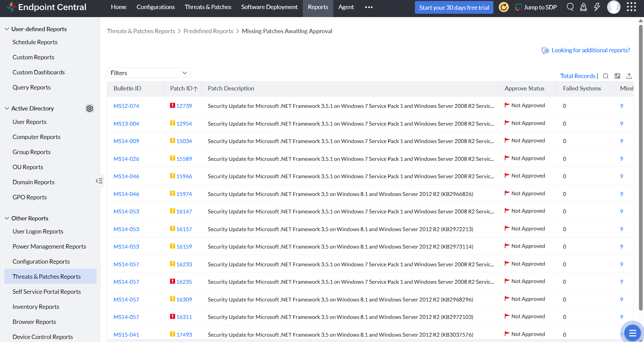Open the Software Deployment tab

(x=269, y=7)
